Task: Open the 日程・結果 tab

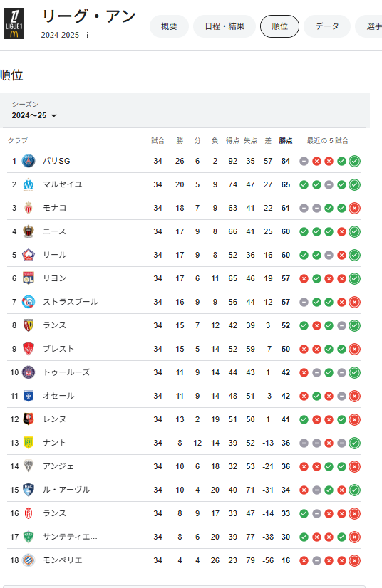Action: 224,26
